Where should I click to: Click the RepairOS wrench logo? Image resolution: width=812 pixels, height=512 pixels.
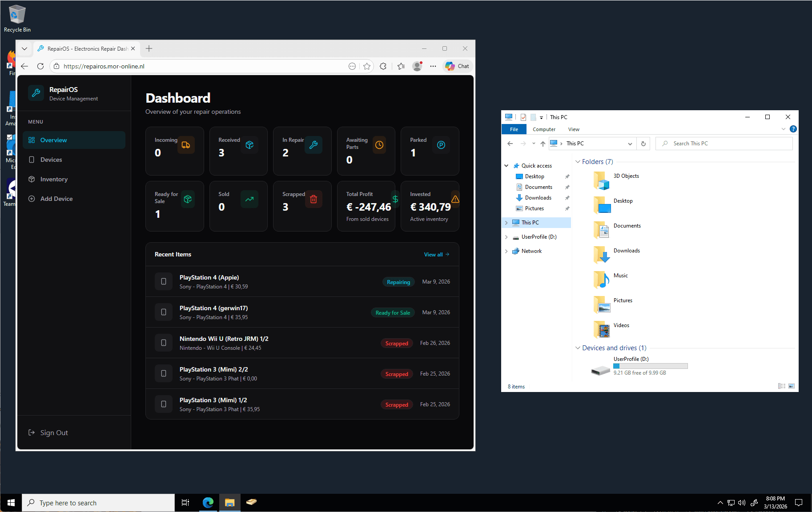point(36,93)
